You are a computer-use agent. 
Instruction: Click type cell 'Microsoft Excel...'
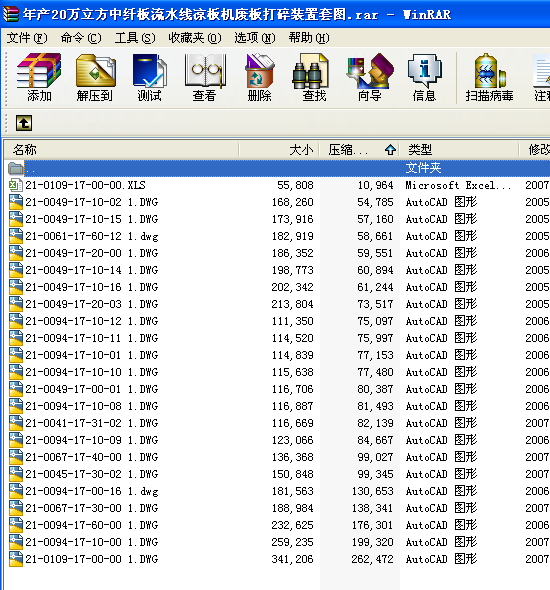[x=458, y=185]
